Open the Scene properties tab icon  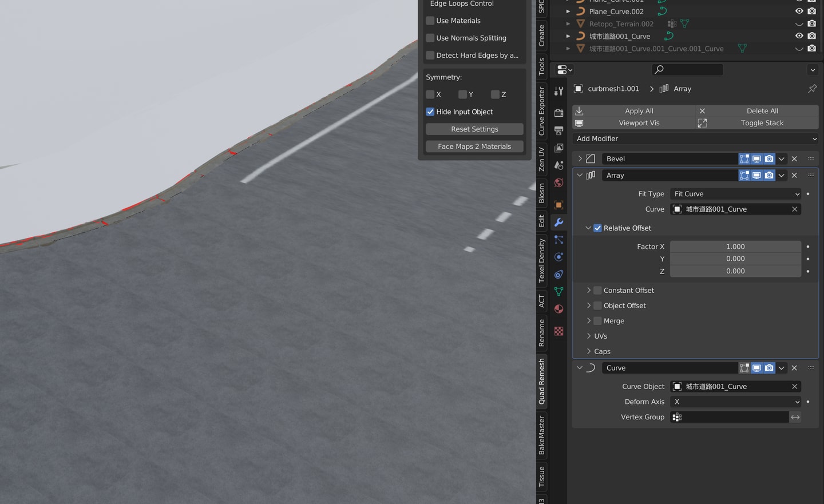558,165
